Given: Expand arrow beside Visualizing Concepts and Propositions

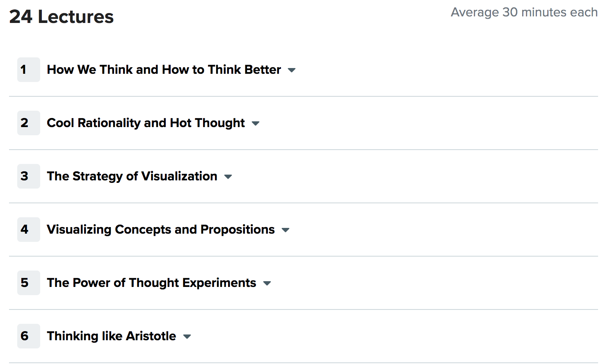Looking at the screenshot, I should [x=286, y=230].
